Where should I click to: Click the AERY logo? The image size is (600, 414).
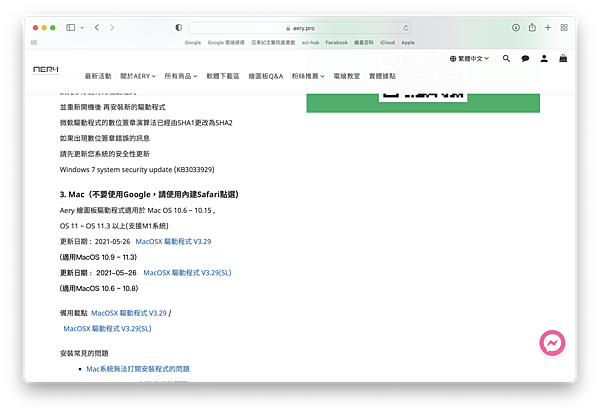click(x=46, y=70)
